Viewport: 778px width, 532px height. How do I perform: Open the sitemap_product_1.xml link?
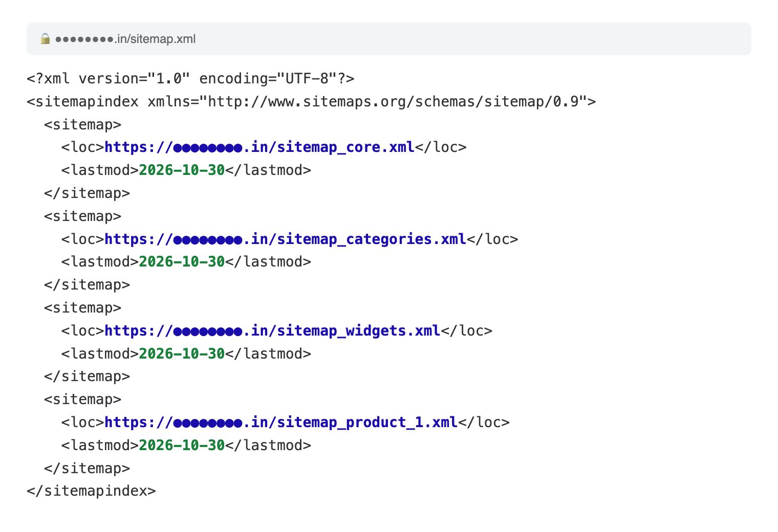(x=281, y=423)
